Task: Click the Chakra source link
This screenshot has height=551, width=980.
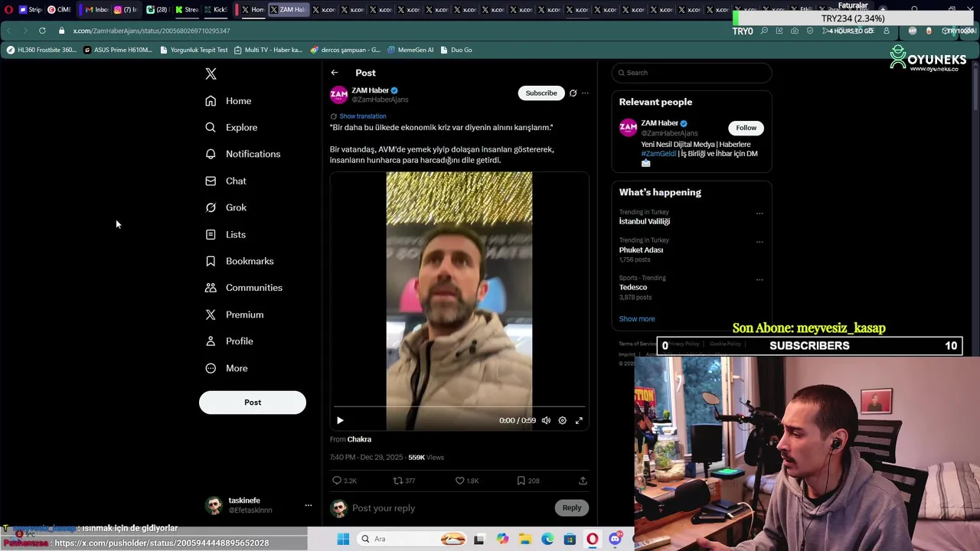Action: point(359,439)
